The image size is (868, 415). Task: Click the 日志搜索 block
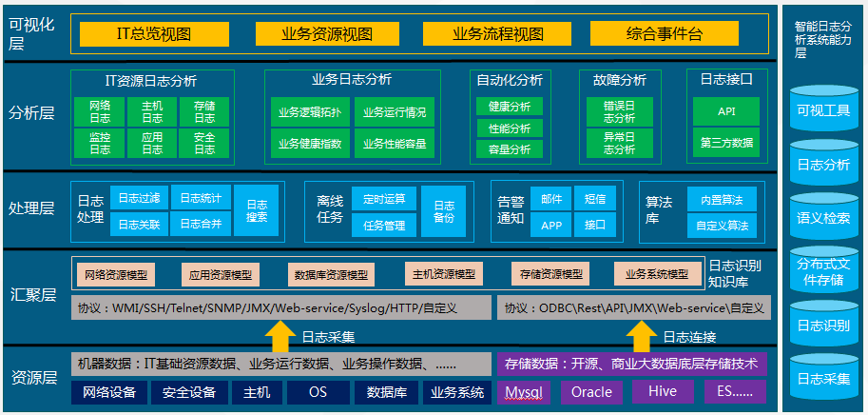click(257, 210)
